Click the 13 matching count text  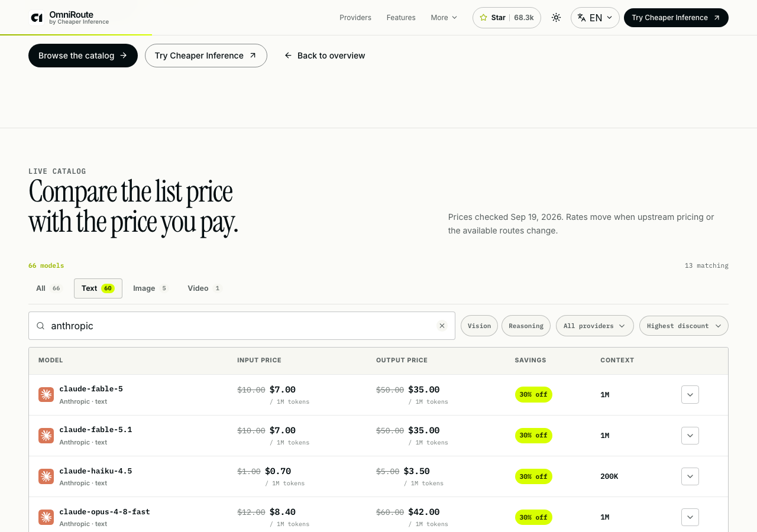coord(707,265)
